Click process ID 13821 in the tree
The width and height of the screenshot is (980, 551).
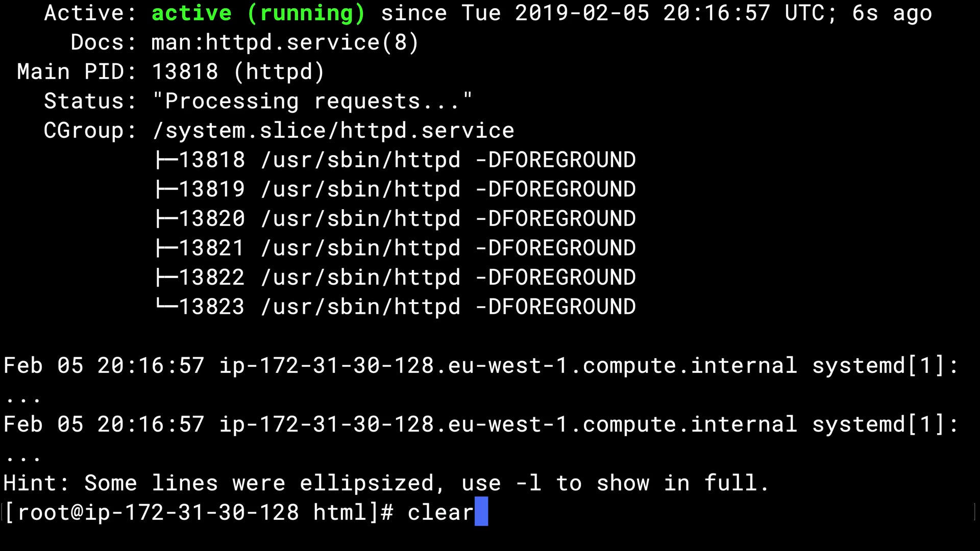pyautogui.click(x=211, y=248)
